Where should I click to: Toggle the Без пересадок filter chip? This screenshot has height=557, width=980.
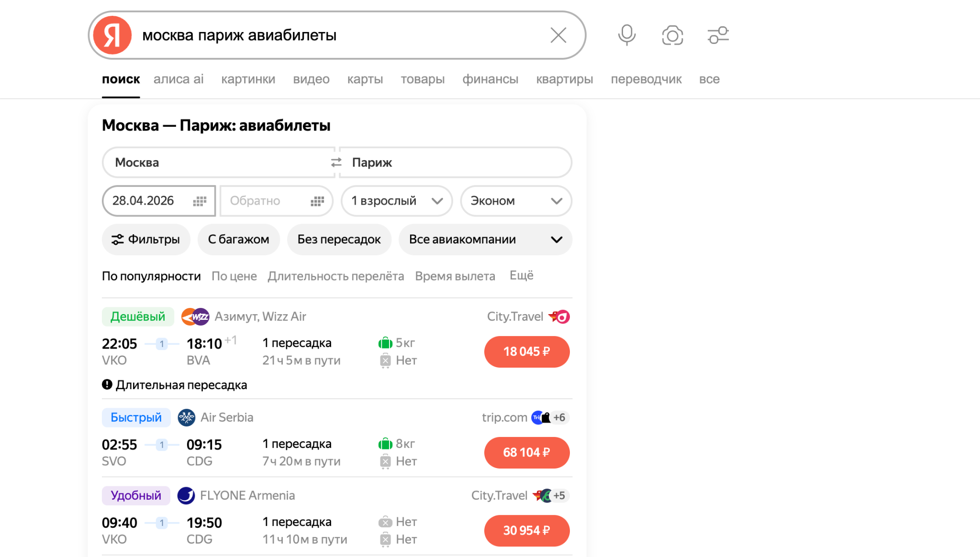339,240
